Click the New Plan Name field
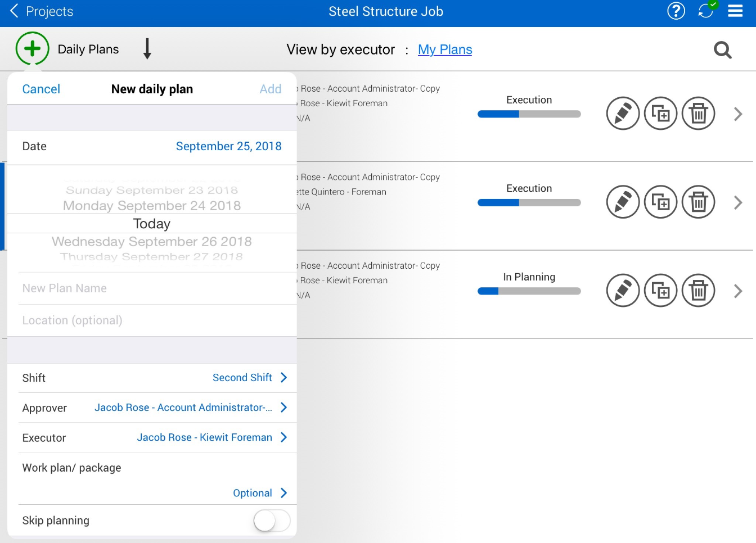Viewport: 756px width, 543px height. (x=152, y=288)
